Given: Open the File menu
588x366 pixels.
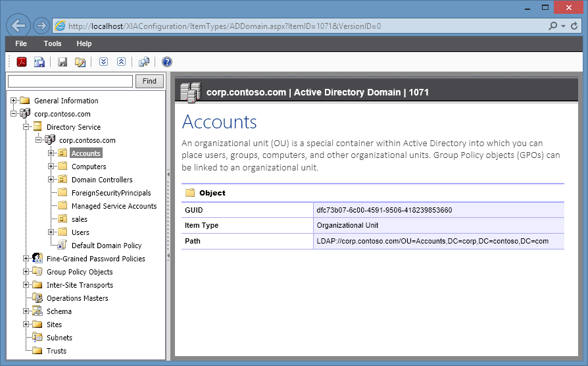Looking at the screenshot, I should [21, 43].
